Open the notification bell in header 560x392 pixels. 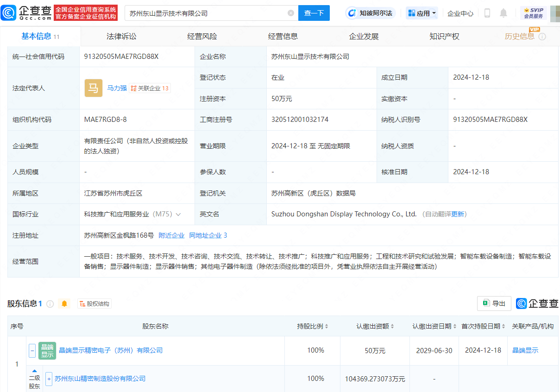[503, 13]
